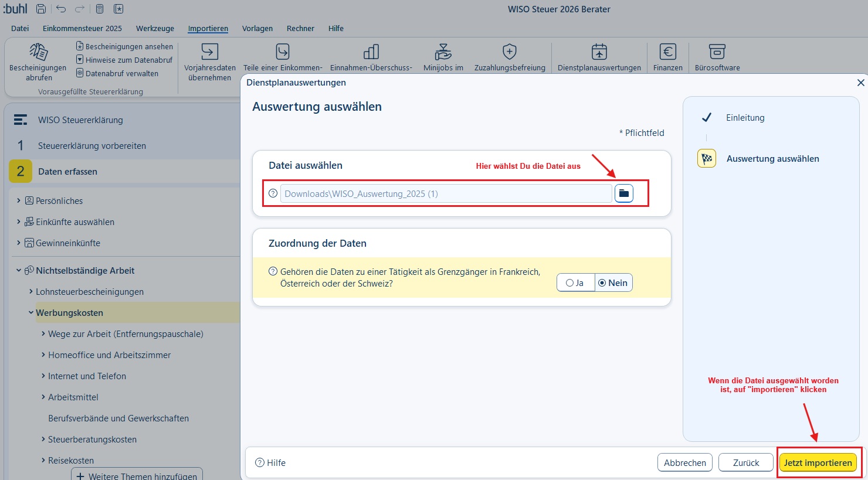The image size is (868, 480).
Task: Click the Hinweise zum Datenabruf icon
Action: (80, 59)
